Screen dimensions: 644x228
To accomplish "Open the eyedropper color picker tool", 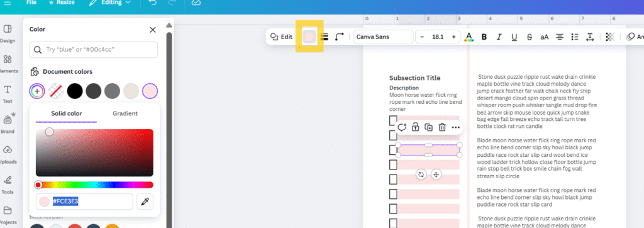I will click(x=145, y=202).
